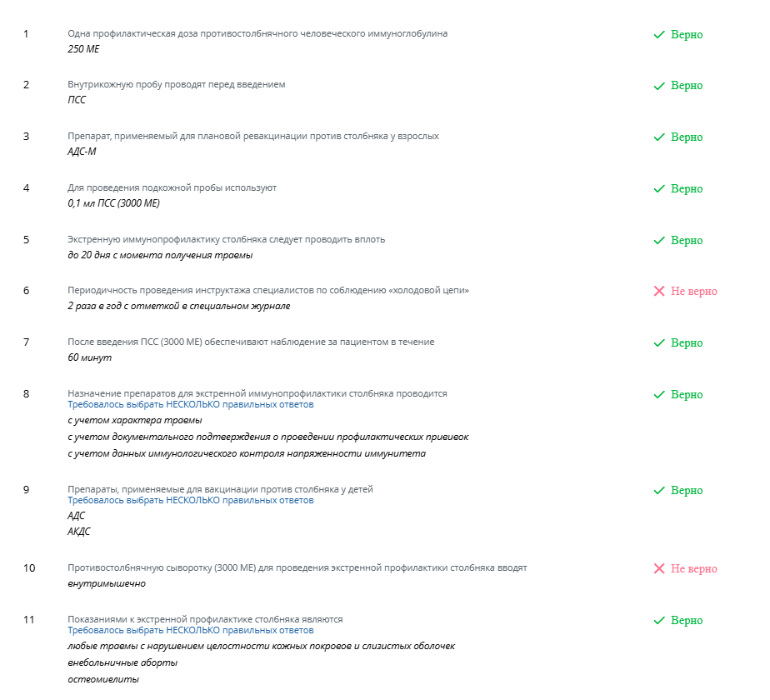
Task: Click the answer "внутримышечно"
Action: 107,583
